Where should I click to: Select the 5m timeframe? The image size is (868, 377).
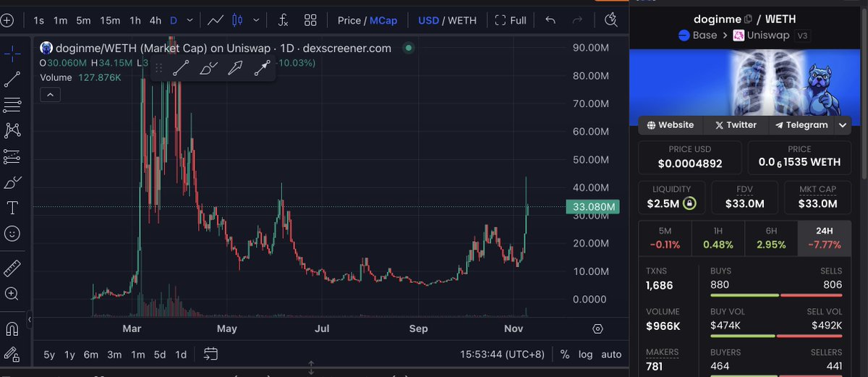point(84,20)
